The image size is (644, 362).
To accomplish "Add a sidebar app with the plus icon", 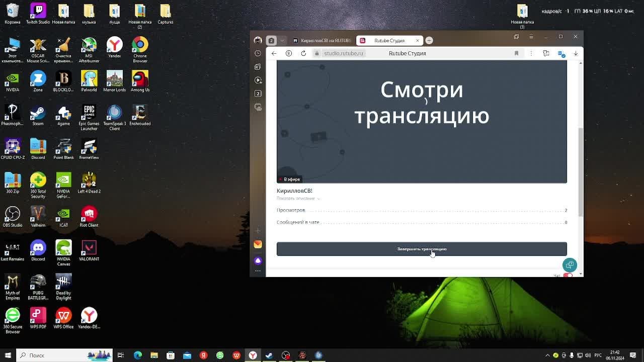I will (258, 231).
